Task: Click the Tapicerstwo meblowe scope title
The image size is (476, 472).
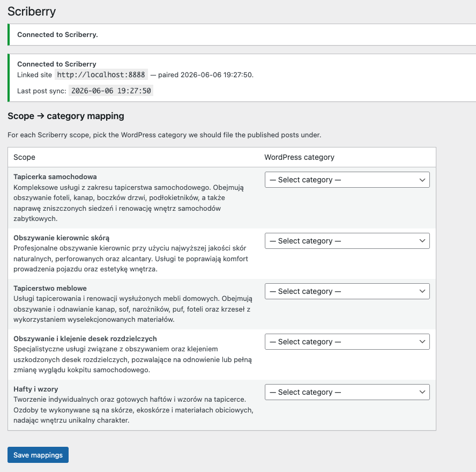Action: point(50,288)
